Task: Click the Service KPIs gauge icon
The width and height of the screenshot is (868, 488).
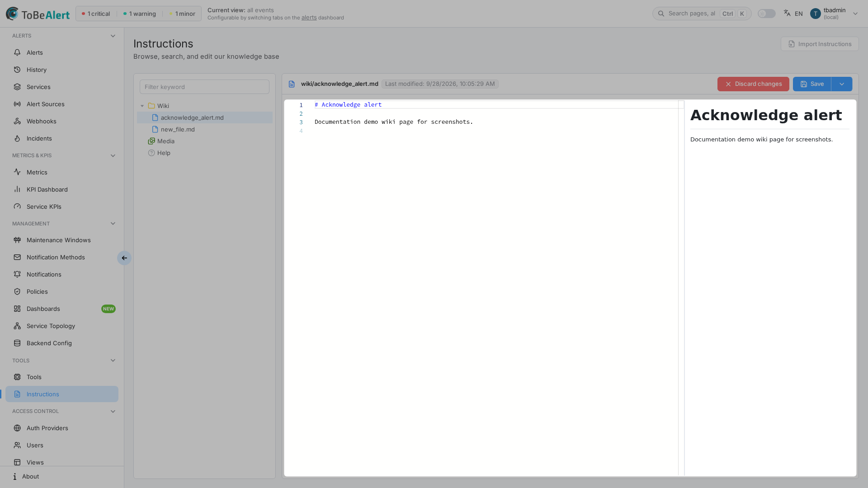Action: pos(17,206)
